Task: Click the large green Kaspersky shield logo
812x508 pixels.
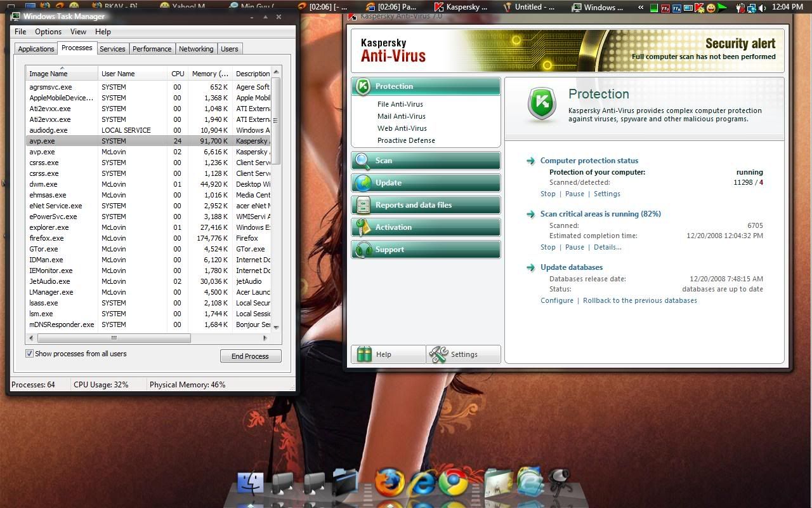Action: coord(542,105)
